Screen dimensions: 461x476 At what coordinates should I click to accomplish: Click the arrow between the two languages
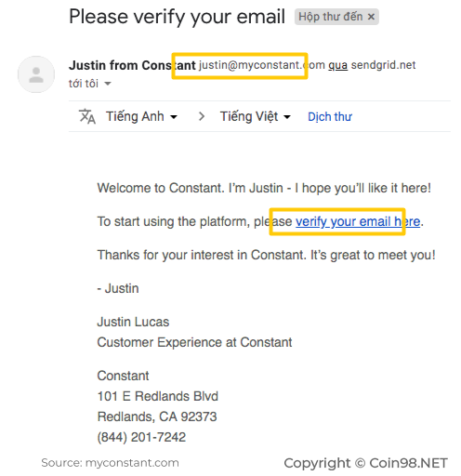[202, 116]
